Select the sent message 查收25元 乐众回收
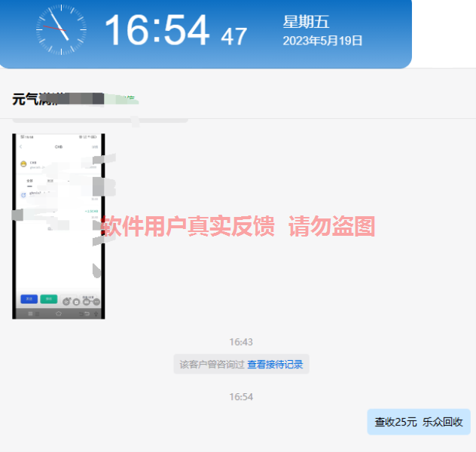The image size is (476, 452). [419, 422]
